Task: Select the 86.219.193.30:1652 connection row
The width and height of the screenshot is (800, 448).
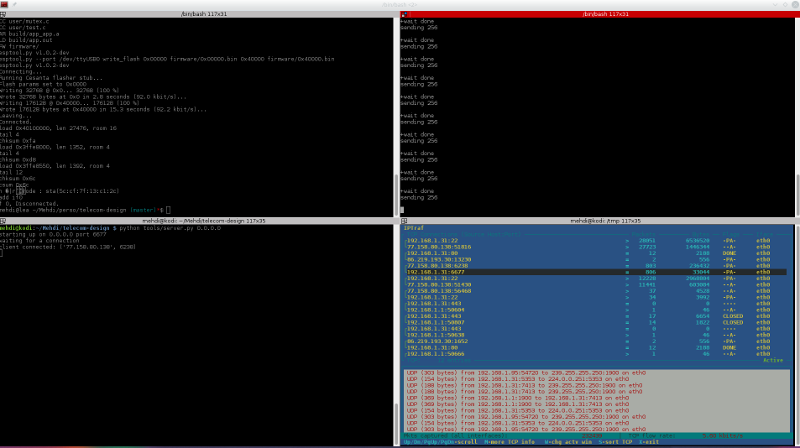Action: pos(595,341)
